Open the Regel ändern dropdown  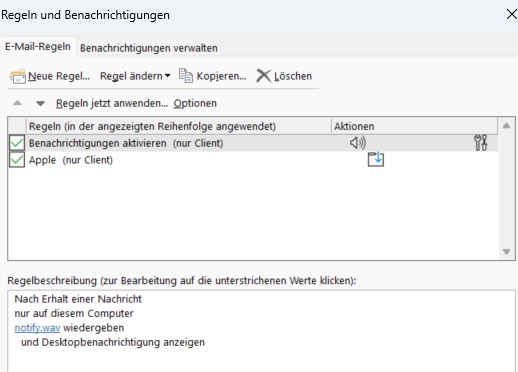(135, 76)
